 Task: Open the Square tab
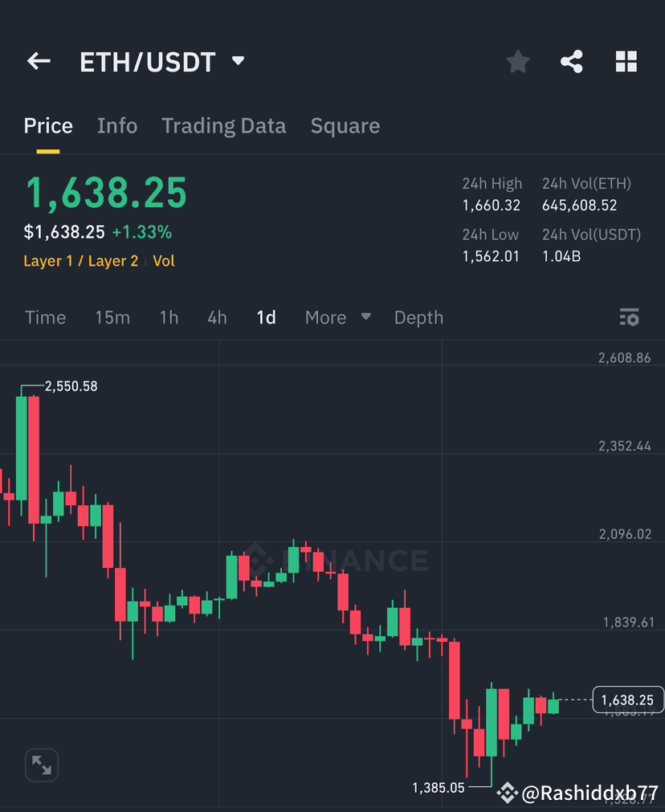(345, 125)
